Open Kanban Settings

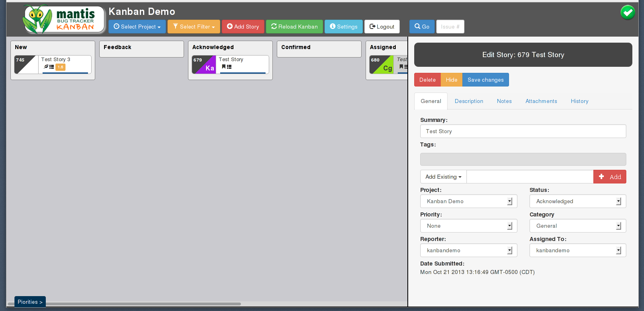click(343, 27)
